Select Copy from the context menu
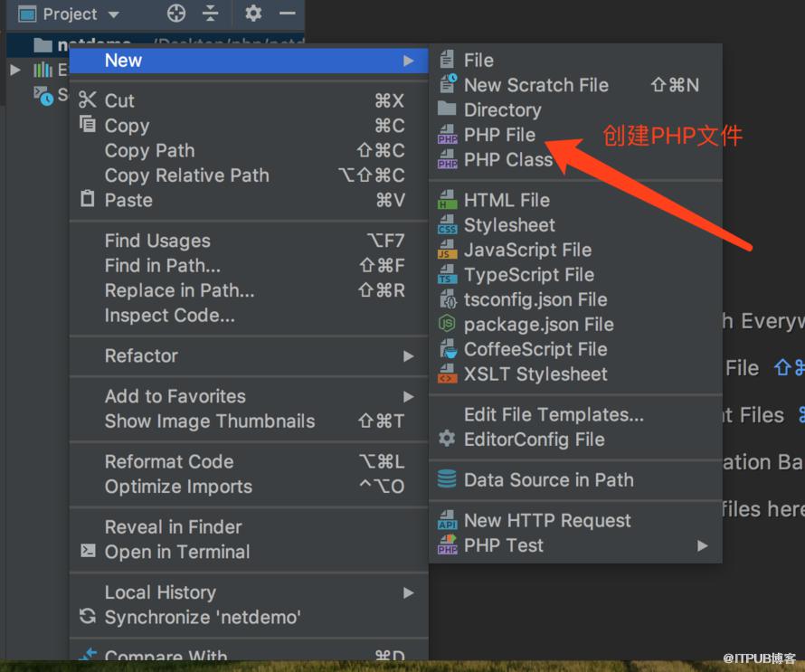805x672 pixels. coord(249,126)
